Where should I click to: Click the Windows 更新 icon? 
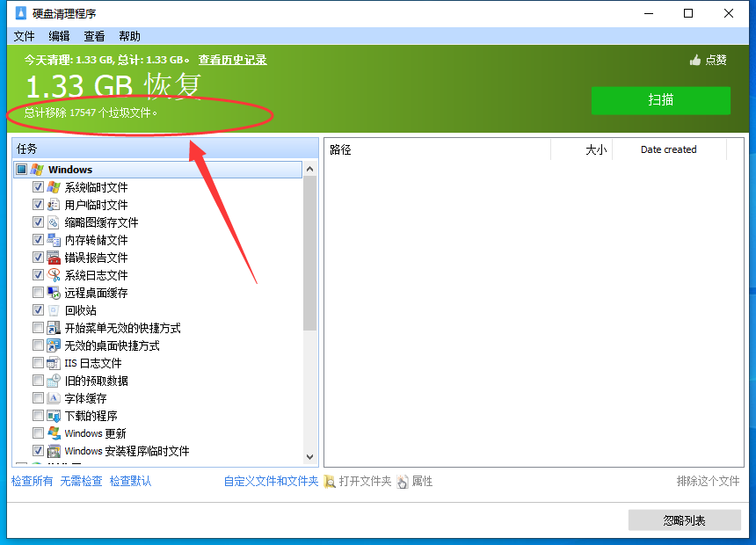point(54,433)
